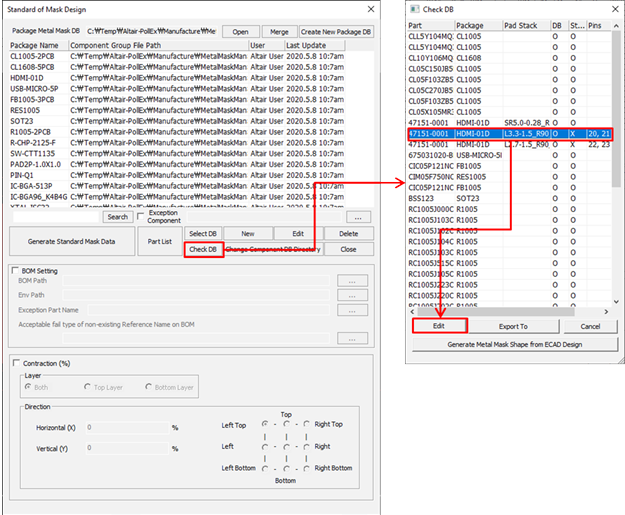Image resolution: width=625 pixels, height=515 pixels.
Task: Click Create New Package DB
Action: [337, 32]
